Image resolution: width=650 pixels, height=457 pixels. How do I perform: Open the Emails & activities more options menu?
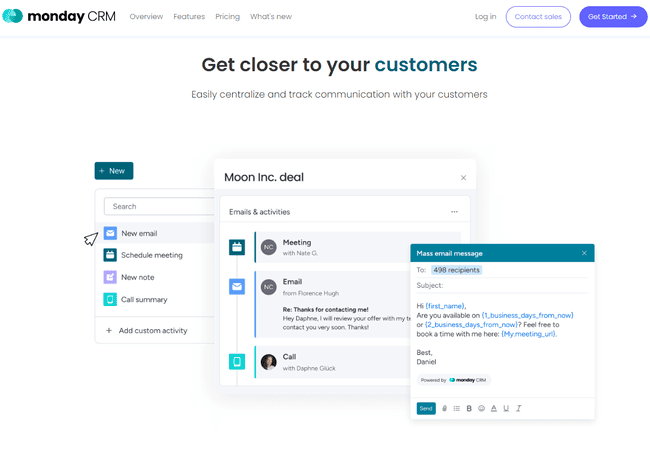pyautogui.click(x=454, y=211)
